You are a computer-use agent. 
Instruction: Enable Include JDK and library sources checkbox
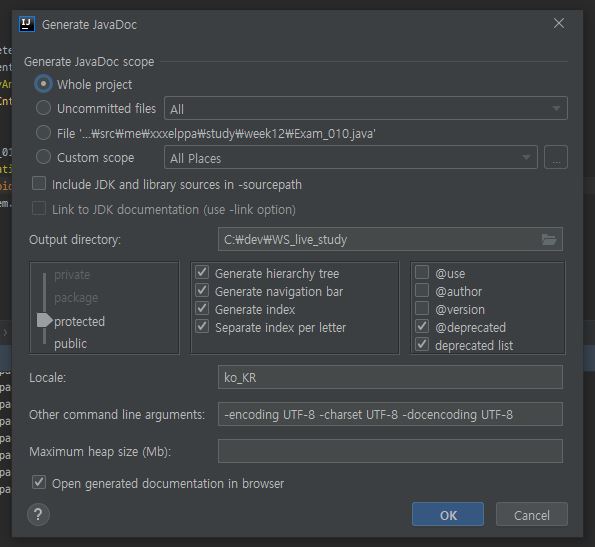click(39, 184)
